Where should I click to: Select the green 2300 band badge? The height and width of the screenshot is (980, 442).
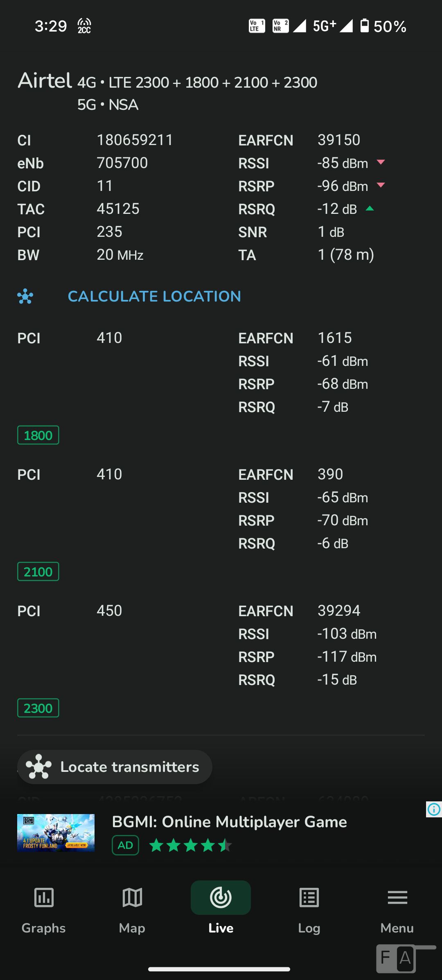coord(38,708)
